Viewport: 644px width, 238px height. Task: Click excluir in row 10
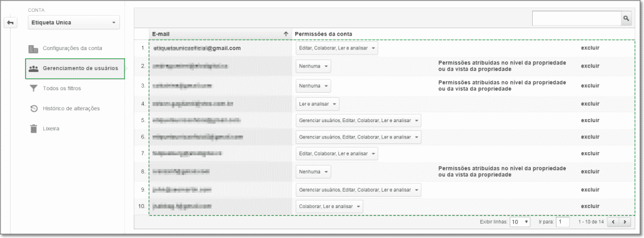[590, 206]
